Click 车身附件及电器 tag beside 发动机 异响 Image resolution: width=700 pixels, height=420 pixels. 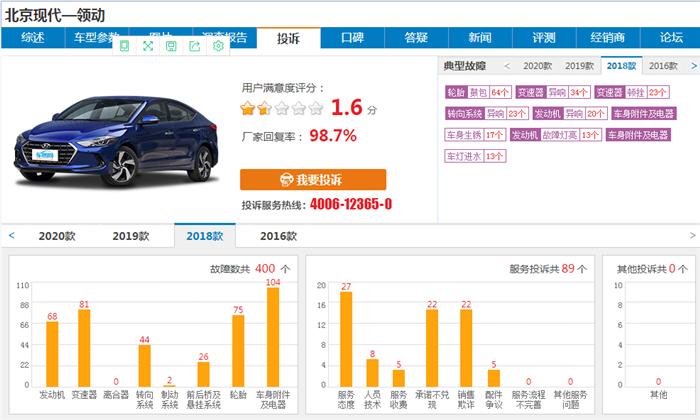[x=644, y=113]
